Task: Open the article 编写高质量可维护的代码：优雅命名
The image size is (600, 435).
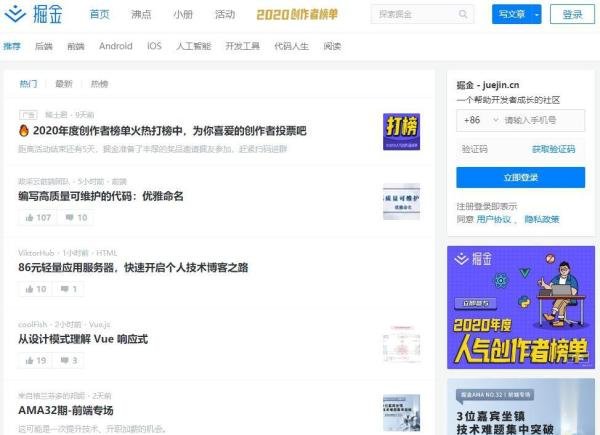Action: click(101, 196)
